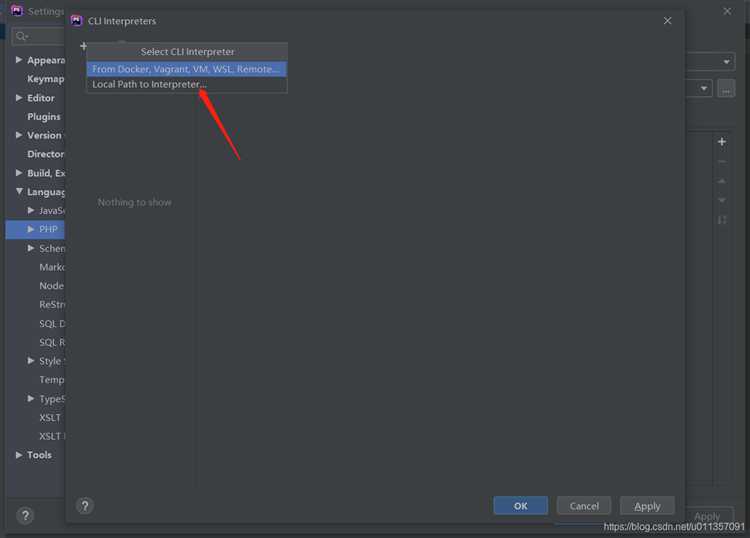
Task: Open Markdown settings item
Action: click(x=52, y=267)
